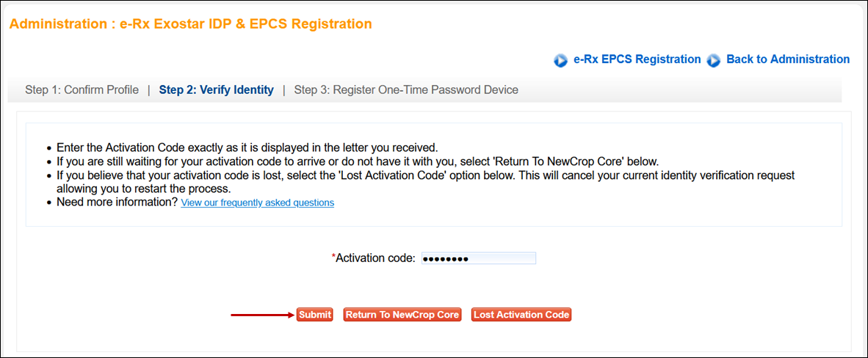The width and height of the screenshot is (868, 358).
Task: Switch to Step 3: Register One-Time Password Device
Action: point(406,90)
